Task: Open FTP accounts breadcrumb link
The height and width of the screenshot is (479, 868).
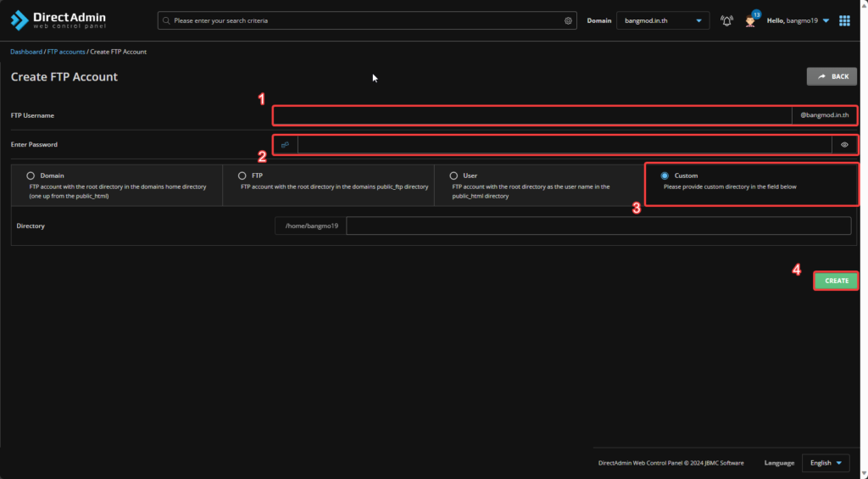Action: click(x=66, y=52)
